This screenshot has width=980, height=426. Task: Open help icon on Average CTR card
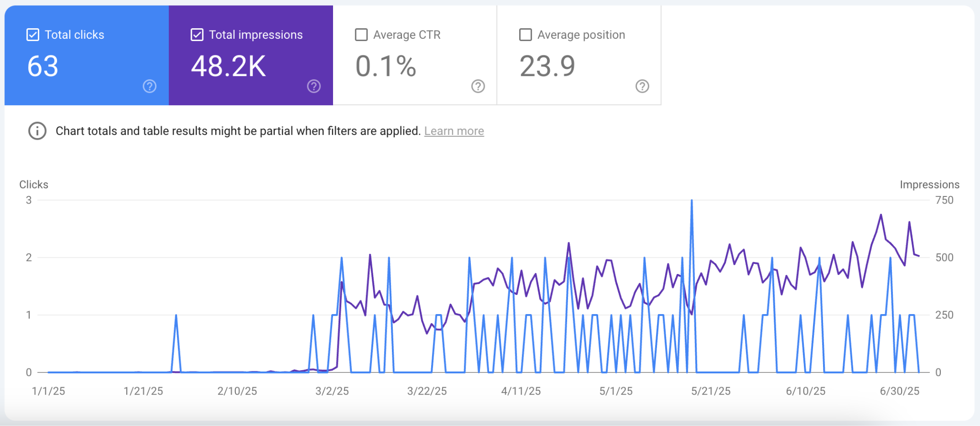(478, 86)
